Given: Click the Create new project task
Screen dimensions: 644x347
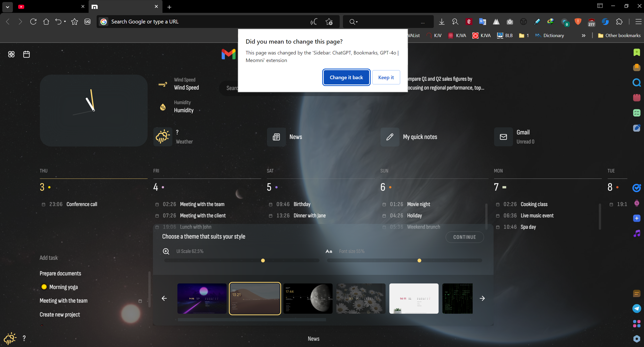Looking at the screenshot, I should point(60,314).
